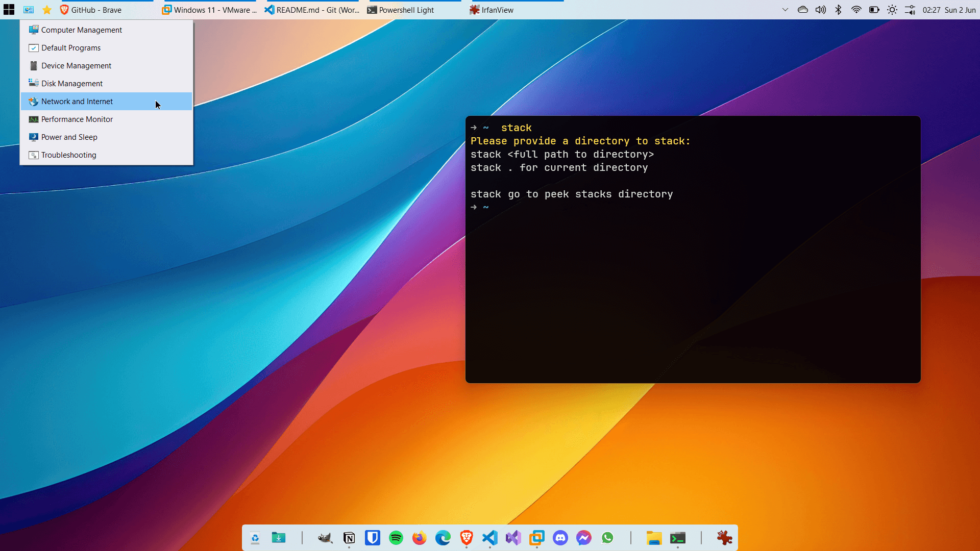The width and height of the screenshot is (980, 551).
Task: Toggle Bluetooth from the tray icon
Action: [838, 10]
